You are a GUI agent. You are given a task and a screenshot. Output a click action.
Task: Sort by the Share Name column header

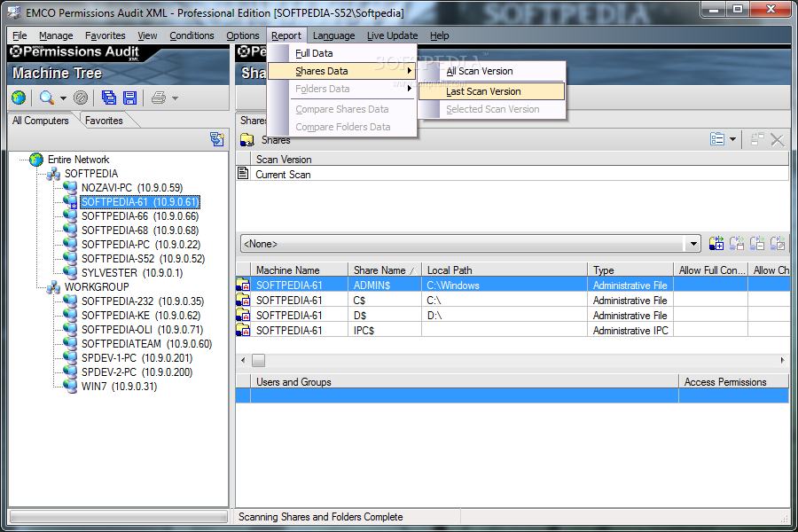[385, 270]
